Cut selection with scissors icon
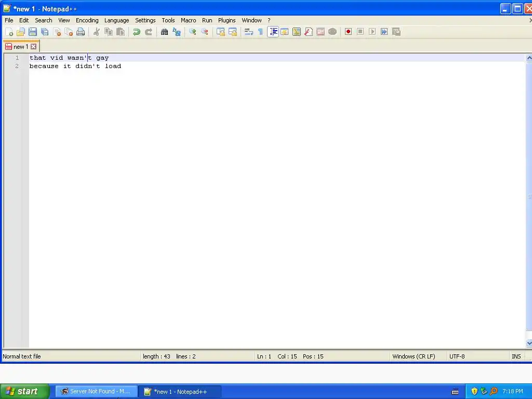This screenshot has width=532, height=399. click(x=97, y=32)
